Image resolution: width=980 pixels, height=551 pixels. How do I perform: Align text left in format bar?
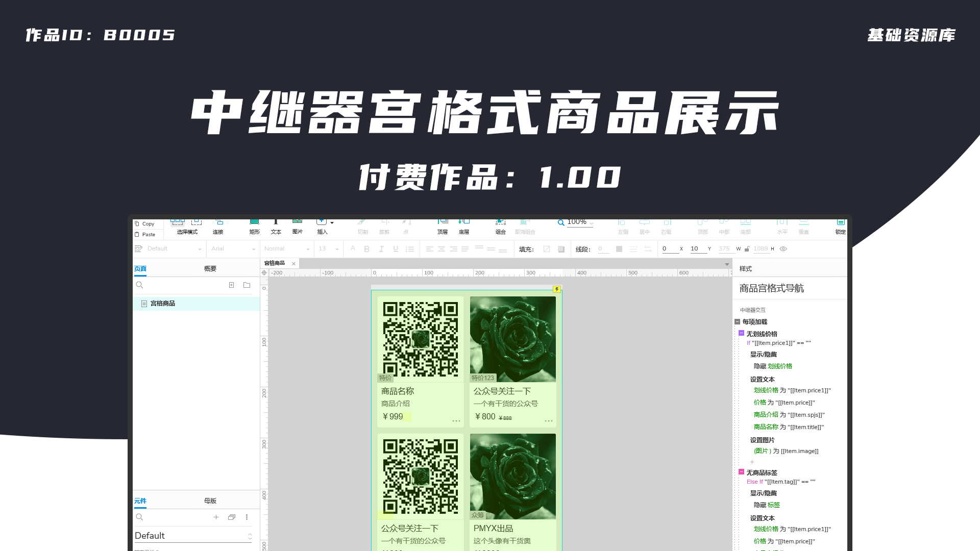point(430,249)
